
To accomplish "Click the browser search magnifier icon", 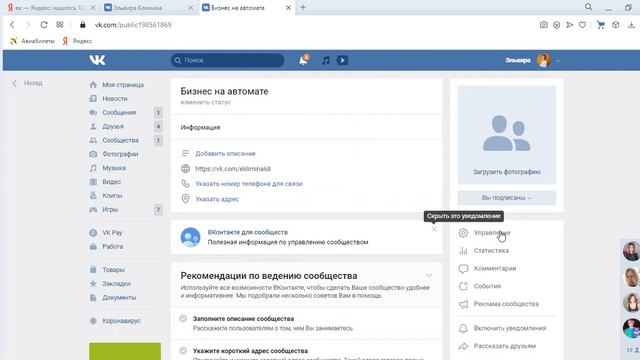I will pyautogui.click(x=588, y=7).
